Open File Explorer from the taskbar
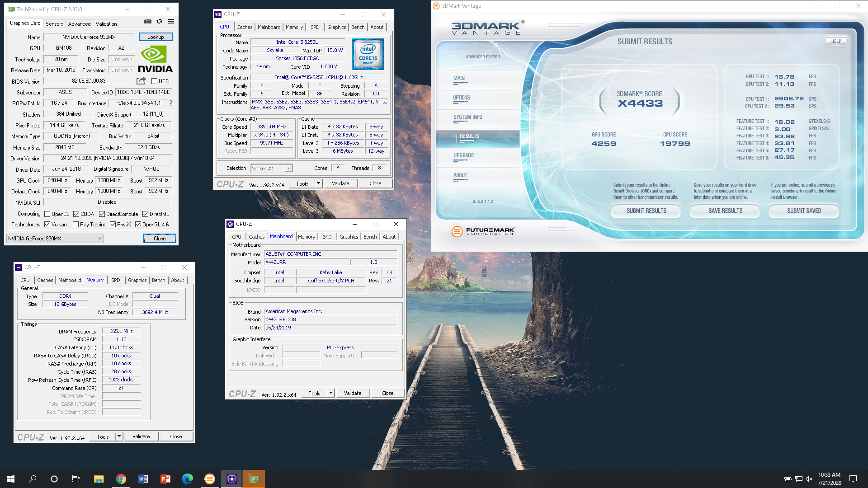Viewport: 868px width, 488px height. [99, 479]
